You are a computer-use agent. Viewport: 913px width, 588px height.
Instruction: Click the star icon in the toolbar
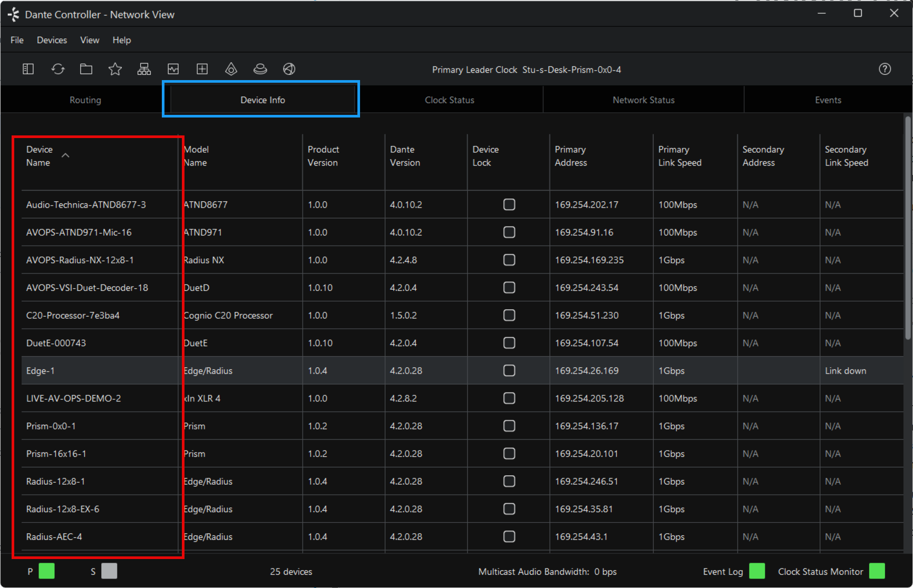[115, 69]
